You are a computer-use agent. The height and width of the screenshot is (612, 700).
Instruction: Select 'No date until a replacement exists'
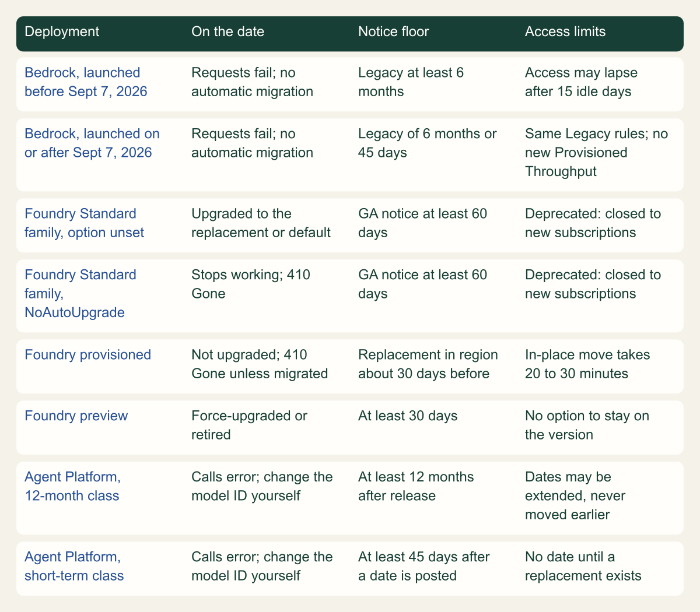[x=583, y=567]
